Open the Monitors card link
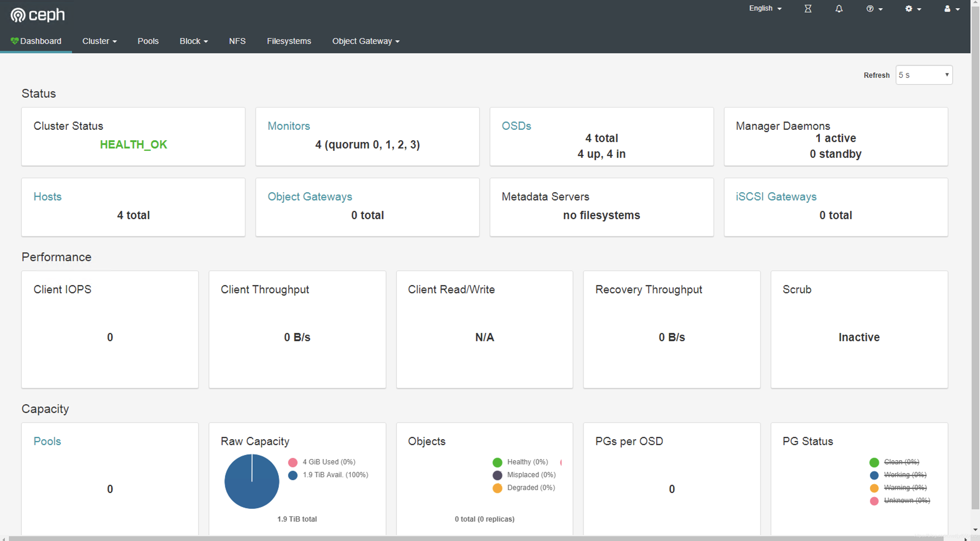980x541 pixels. (x=288, y=126)
